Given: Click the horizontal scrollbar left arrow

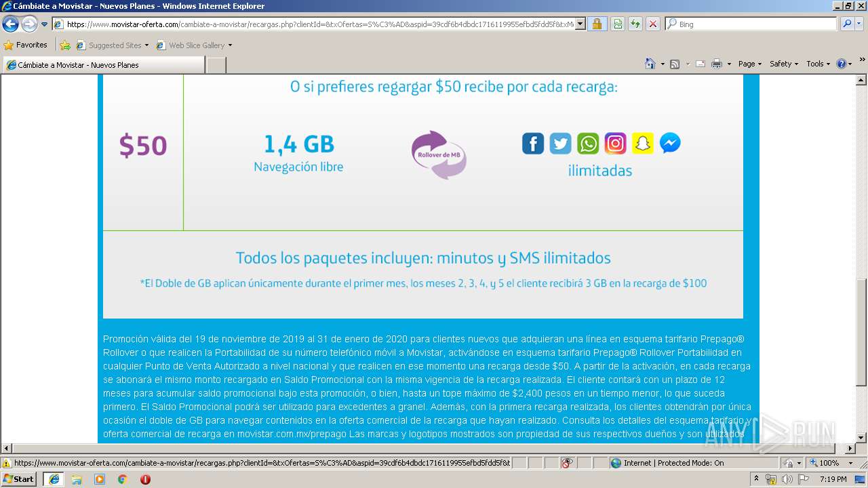Looking at the screenshot, I should tap(6, 449).
